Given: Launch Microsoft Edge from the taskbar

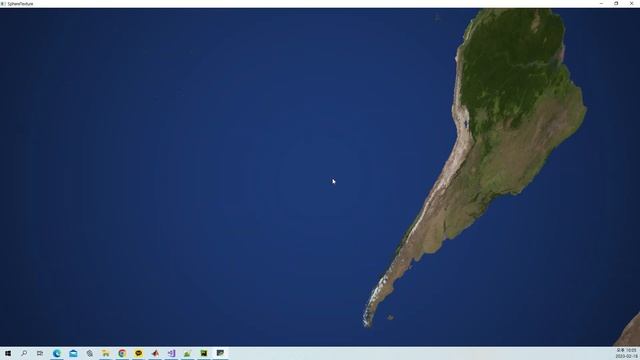Looking at the screenshot, I should point(57,353).
